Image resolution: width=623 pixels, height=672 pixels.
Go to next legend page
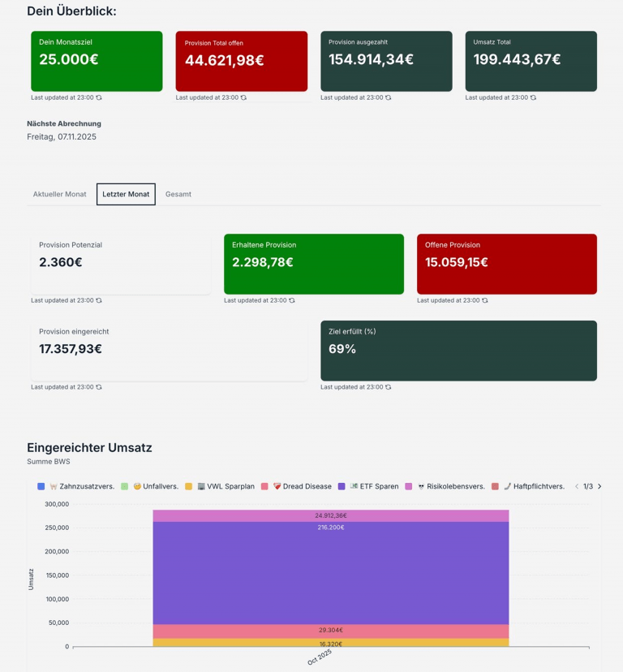(599, 486)
